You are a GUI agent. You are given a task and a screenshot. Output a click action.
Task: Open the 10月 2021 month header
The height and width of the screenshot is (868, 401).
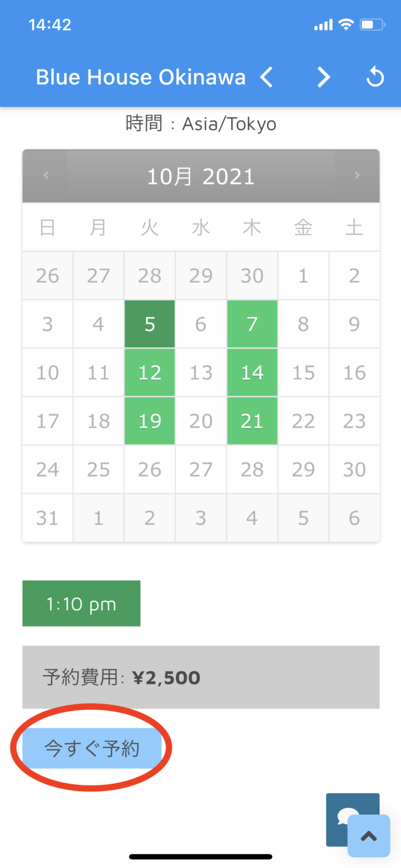[x=201, y=177]
